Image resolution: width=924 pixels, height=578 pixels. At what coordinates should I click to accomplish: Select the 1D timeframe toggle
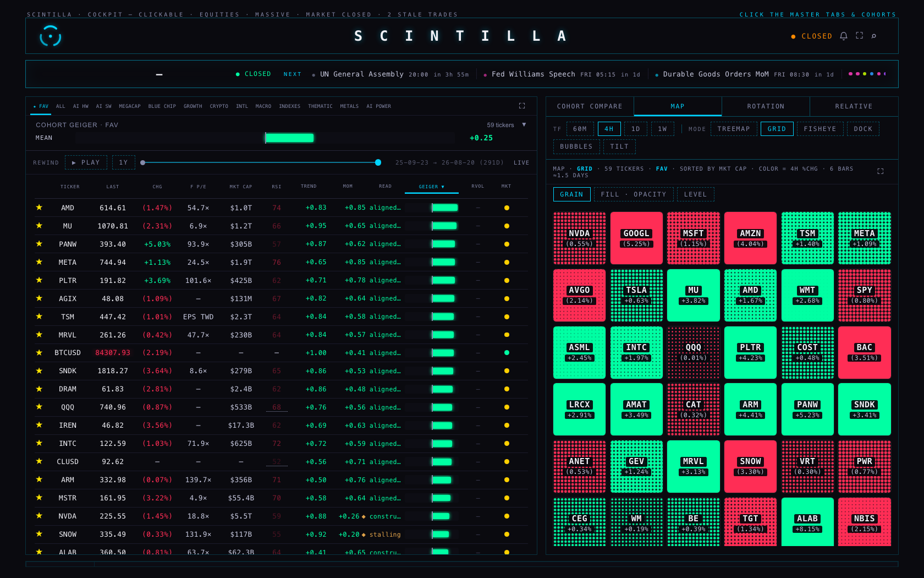pos(636,129)
